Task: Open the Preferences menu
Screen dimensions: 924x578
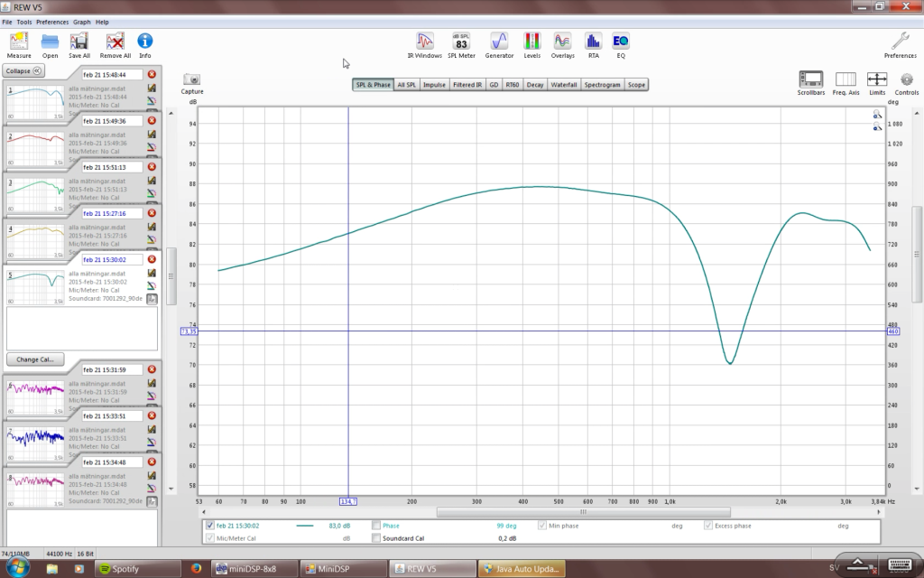Action: 52,22
